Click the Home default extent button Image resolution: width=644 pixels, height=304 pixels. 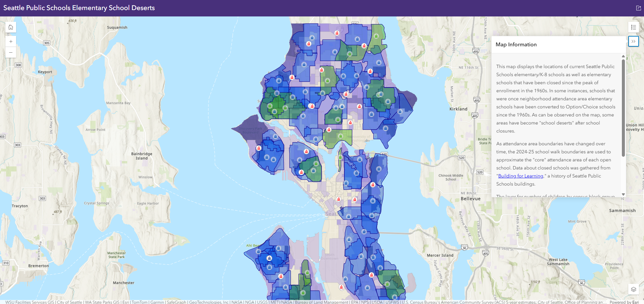pos(11,27)
